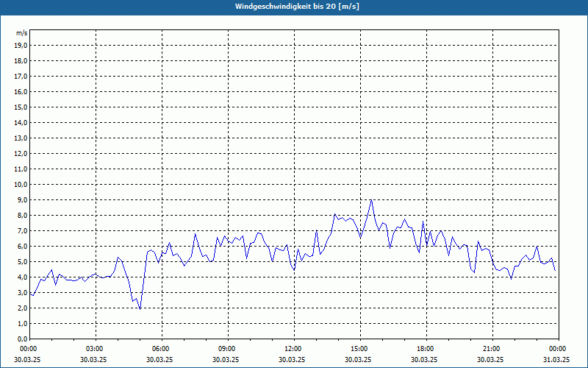This screenshot has height=368, width=588.
Task: Click the date label under 12:00
Action: 292,359
